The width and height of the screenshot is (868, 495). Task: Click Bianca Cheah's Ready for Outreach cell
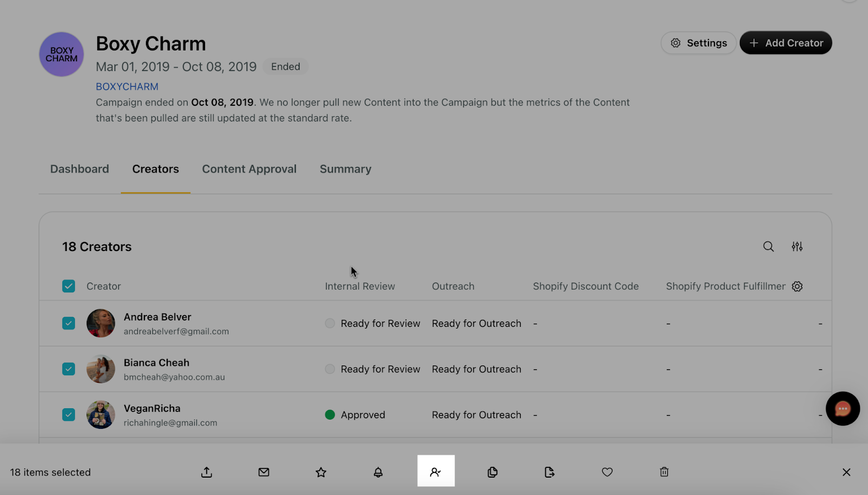click(476, 369)
